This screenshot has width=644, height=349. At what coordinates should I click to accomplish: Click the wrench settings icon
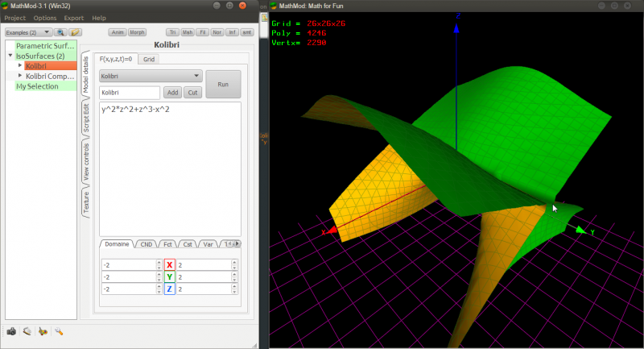59,331
